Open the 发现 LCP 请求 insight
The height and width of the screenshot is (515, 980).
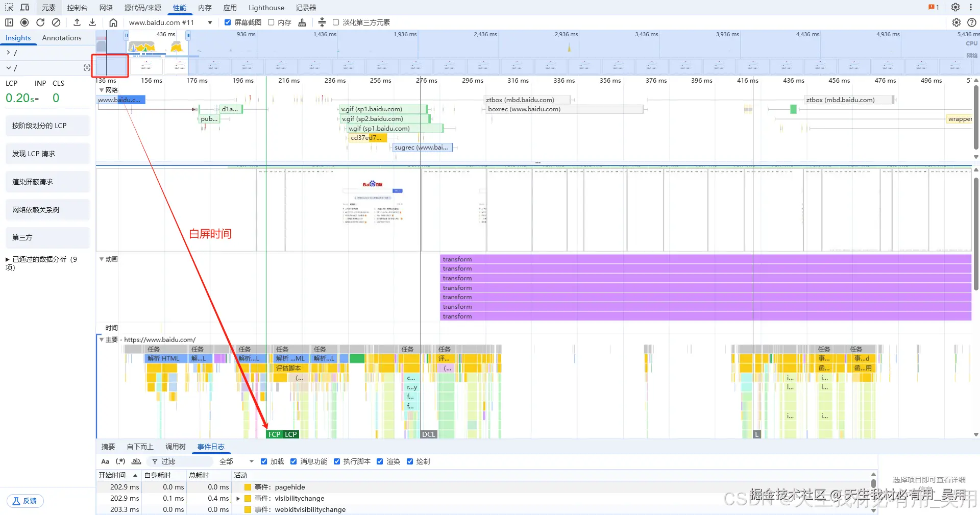47,154
